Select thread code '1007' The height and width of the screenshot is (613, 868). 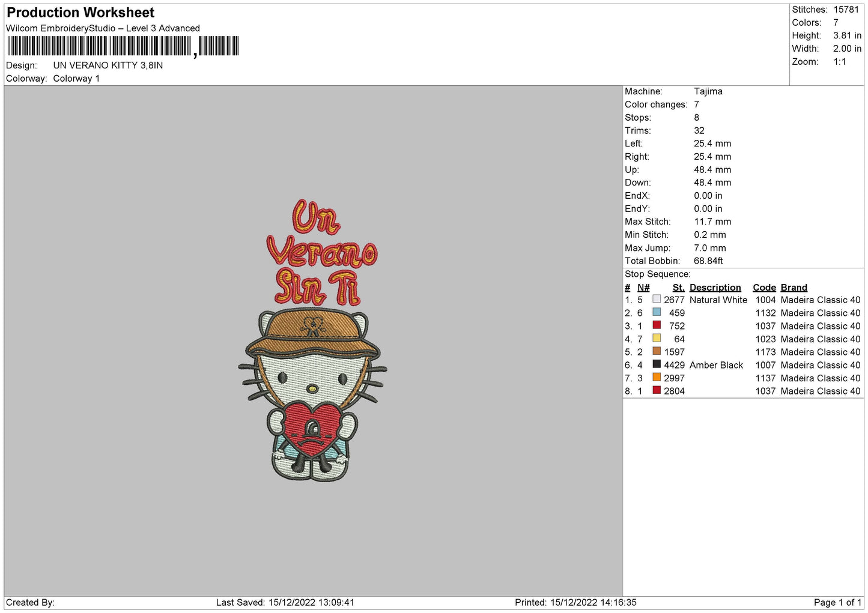point(765,365)
